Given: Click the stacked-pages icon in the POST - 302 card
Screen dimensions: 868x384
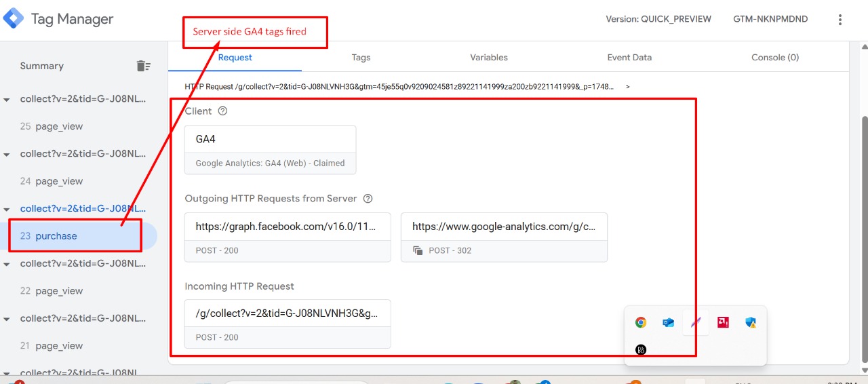Looking at the screenshot, I should (x=418, y=251).
